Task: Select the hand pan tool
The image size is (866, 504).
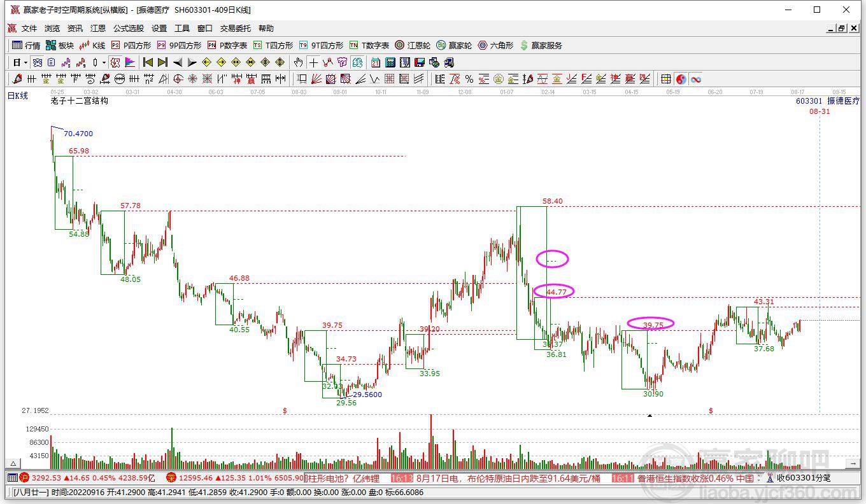Action: (299, 62)
